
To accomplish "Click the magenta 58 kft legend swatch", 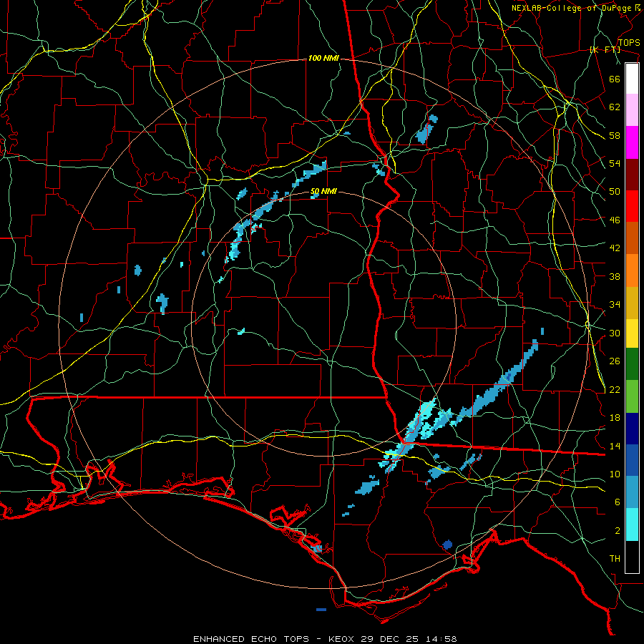I will 632,142.
